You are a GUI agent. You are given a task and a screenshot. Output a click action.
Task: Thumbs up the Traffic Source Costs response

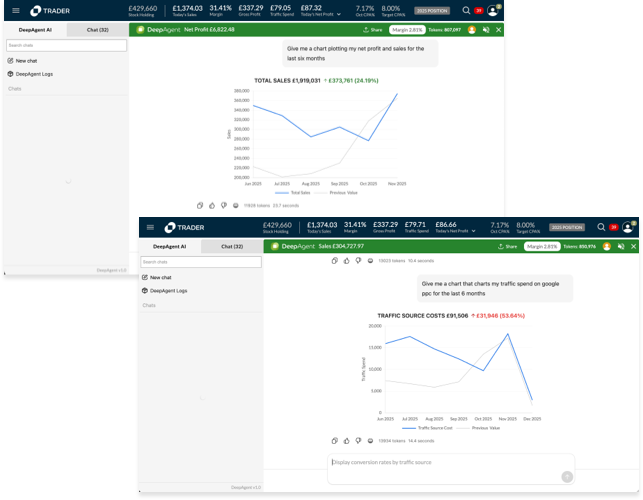pos(345,440)
